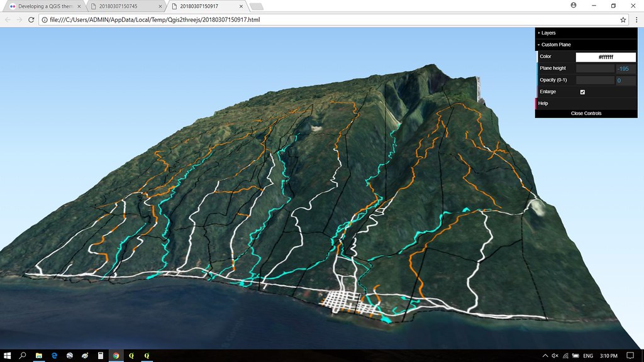Switch to Developing a QGIS theme tab
The width and height of the screenshot is (644, 362).
point(45,6)
